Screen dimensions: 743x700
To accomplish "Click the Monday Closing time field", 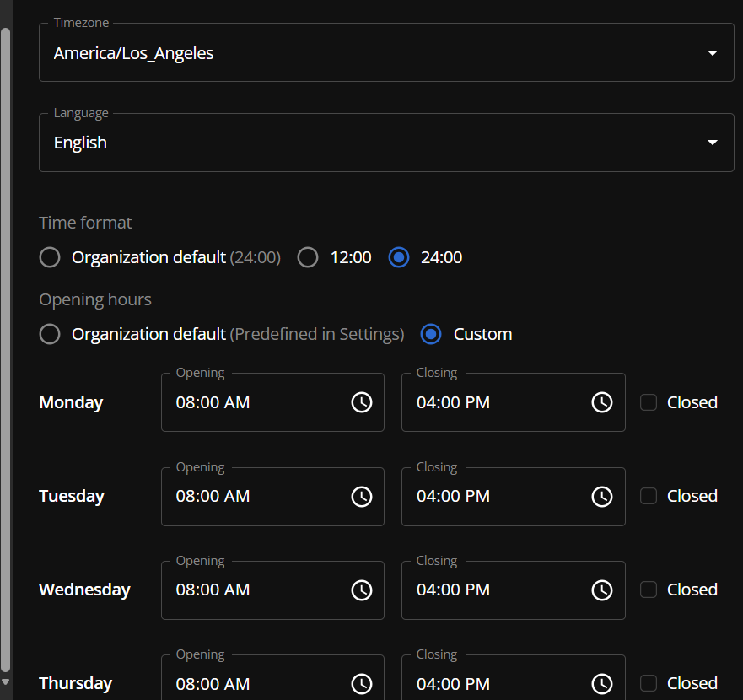I will click(513, 402).
